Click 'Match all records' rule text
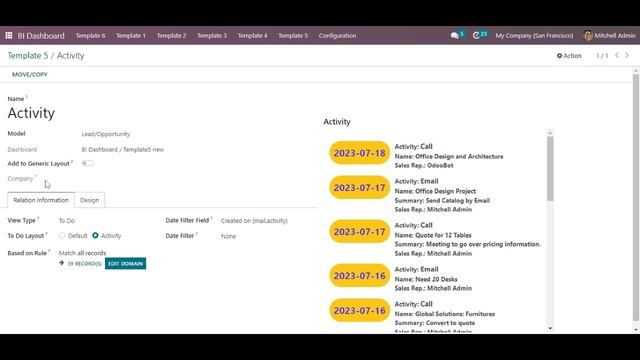This screenshot has width=640, height=360. [x=82, y=253]
